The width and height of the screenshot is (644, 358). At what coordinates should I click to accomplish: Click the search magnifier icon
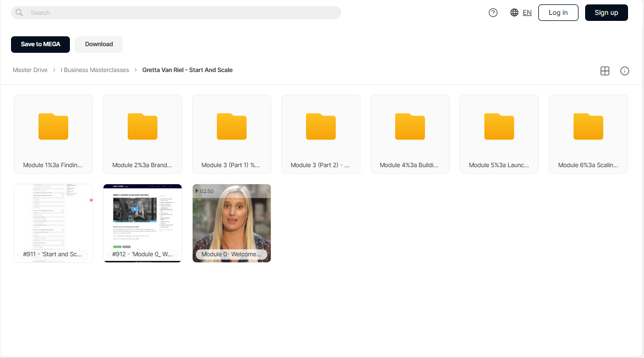click(19, 13)
